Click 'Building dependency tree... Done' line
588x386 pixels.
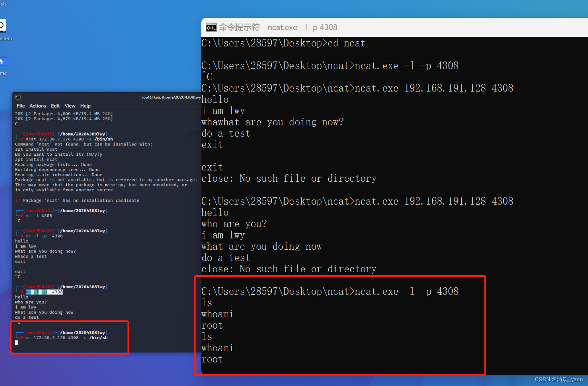point(57,170)
